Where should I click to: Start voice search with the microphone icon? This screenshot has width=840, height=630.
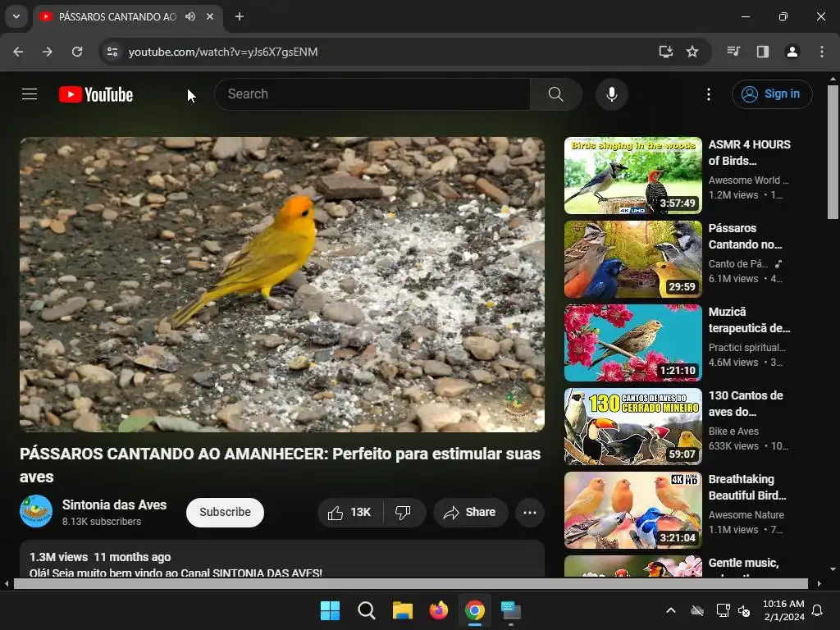(611, 94)
